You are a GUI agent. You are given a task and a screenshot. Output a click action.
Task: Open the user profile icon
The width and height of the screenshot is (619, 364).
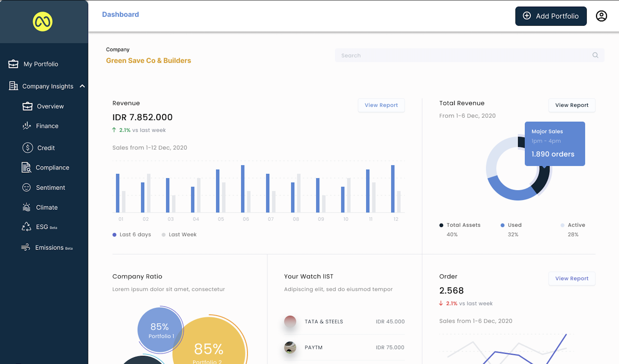[x=601, y=16]
